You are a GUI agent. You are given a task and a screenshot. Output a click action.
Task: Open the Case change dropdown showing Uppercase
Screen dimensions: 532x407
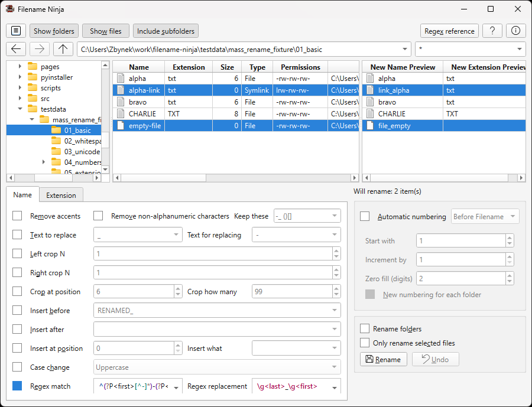[x=216, y=367]
